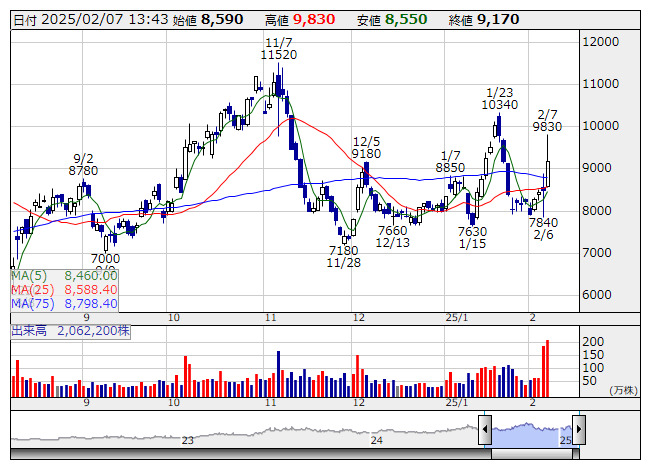Click the 7180 11/28 low label
Image resolution: width=653 pixels, height=470 pixels.
pyautogui.click(x=344, y=257)
